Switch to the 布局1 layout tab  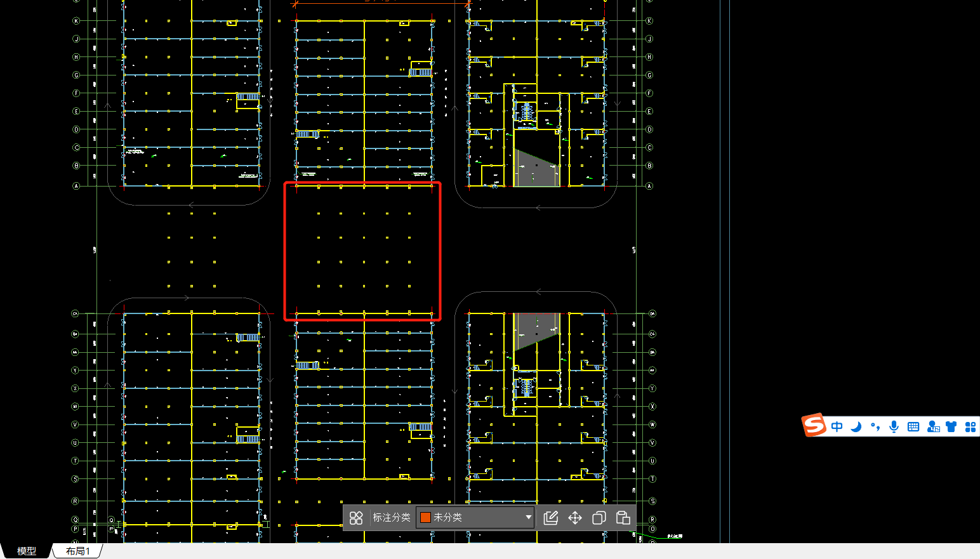(x=78, y=551)
